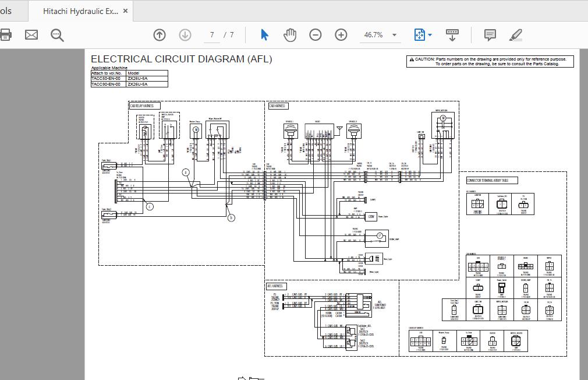Image resolution: width=588 pixels, height=380 pixels.
Task: Zoom out using the minus button
Action: [x=316, y=35]
